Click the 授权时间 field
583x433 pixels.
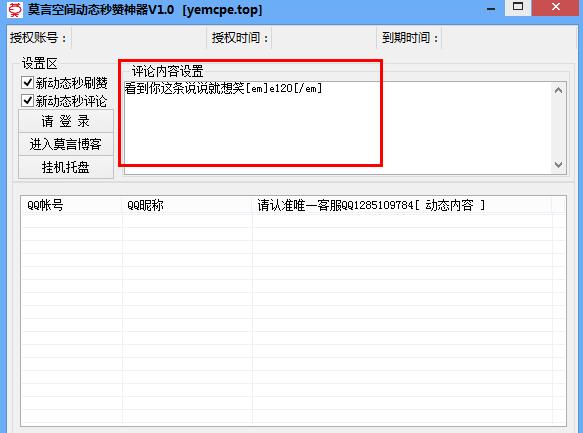click(x=324, y=38)
